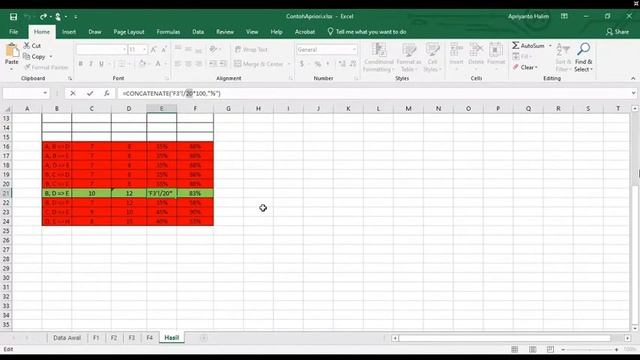Switch to the Formulas tab
640x360 pixels.
pos(168,32)
